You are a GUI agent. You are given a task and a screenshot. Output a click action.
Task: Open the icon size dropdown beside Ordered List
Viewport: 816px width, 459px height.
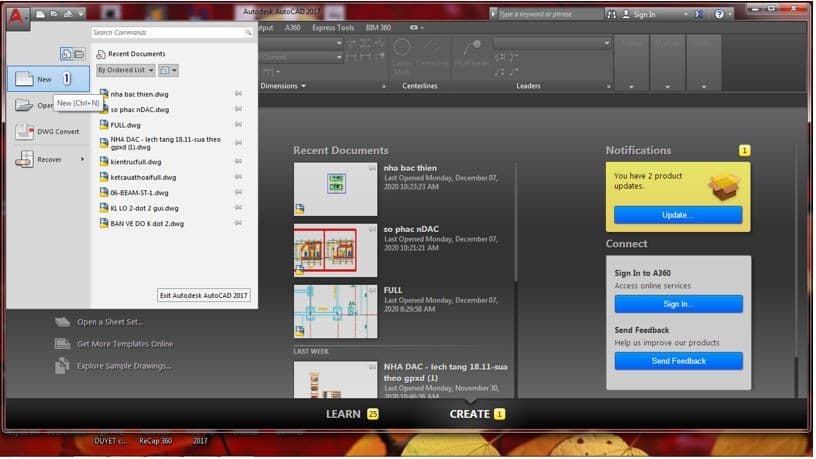pyautogui.click(x=169, y=70)
